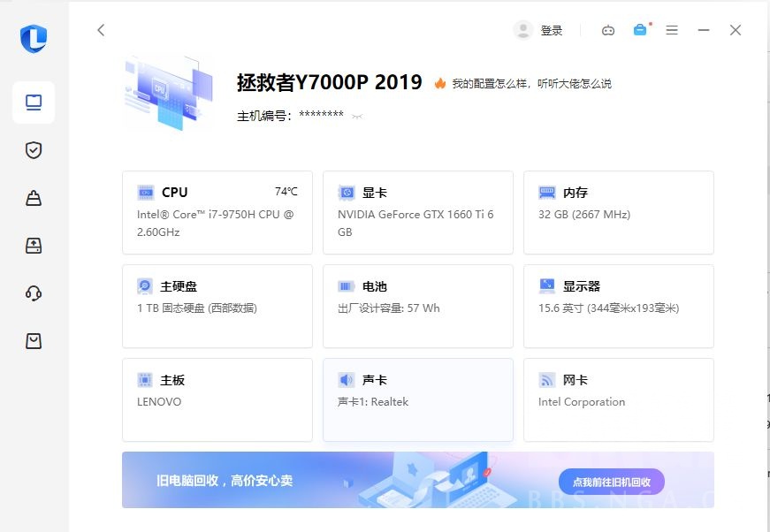Click the 74℃ CPU temperature reading
Screen dimensions: 770x532
pyautogui.click(x=286, y=192)
